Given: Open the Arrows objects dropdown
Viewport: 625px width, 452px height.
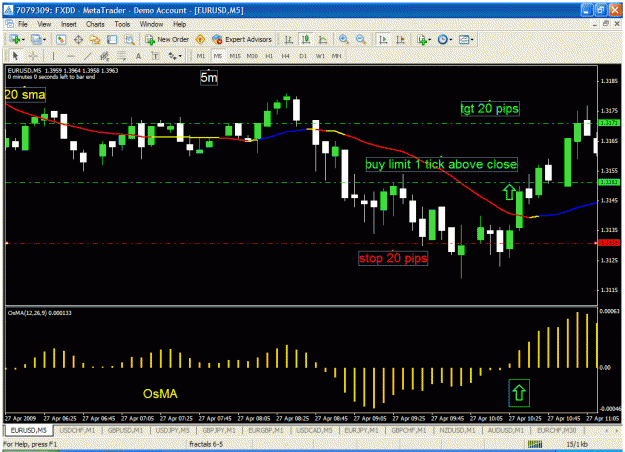Looking at the screenshot, I should pyautogui.click(x=180, y=56).
